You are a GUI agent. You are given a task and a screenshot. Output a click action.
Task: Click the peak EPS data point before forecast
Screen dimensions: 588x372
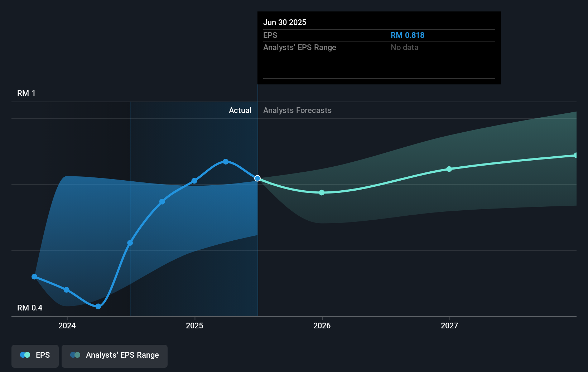[226, 161]
